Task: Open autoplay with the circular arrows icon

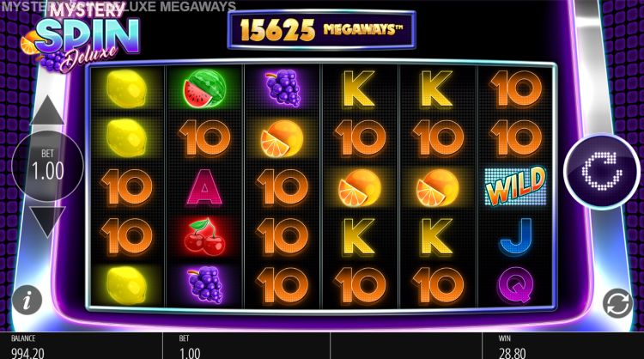Action: [617, 303]
